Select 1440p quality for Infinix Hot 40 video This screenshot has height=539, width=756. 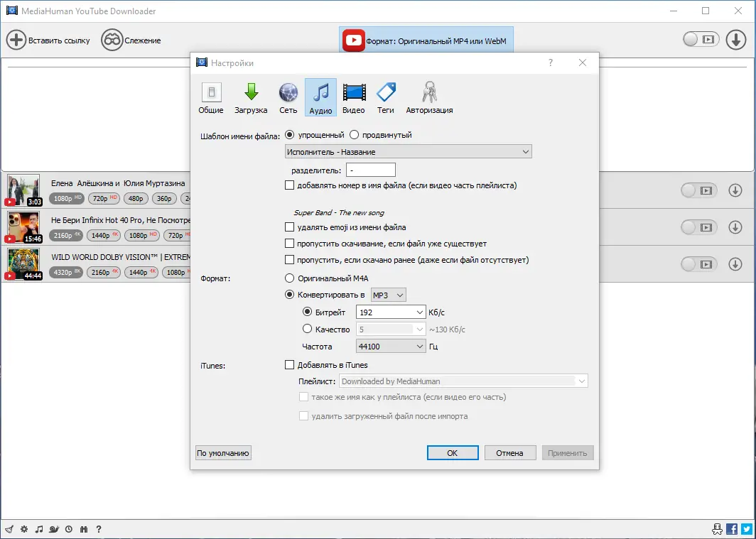(104, 235)
